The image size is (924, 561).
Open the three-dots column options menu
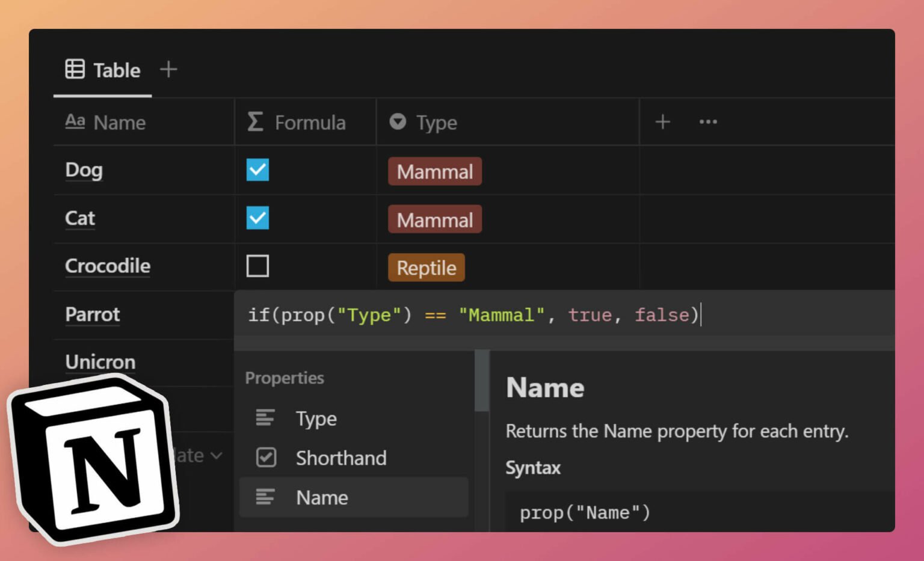[x=708, y=122]
